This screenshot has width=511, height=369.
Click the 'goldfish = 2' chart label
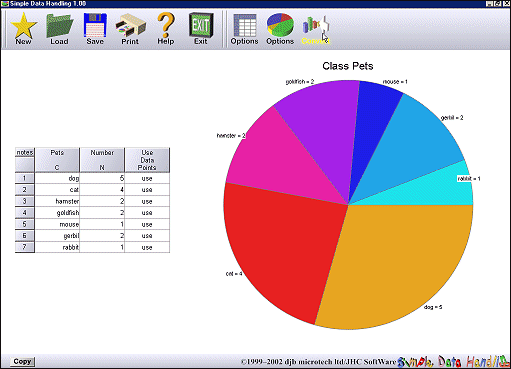click(x=300, y=82)
